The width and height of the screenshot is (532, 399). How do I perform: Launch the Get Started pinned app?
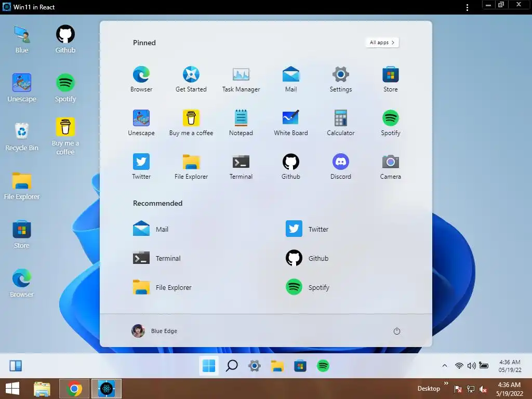pos(191,79)
